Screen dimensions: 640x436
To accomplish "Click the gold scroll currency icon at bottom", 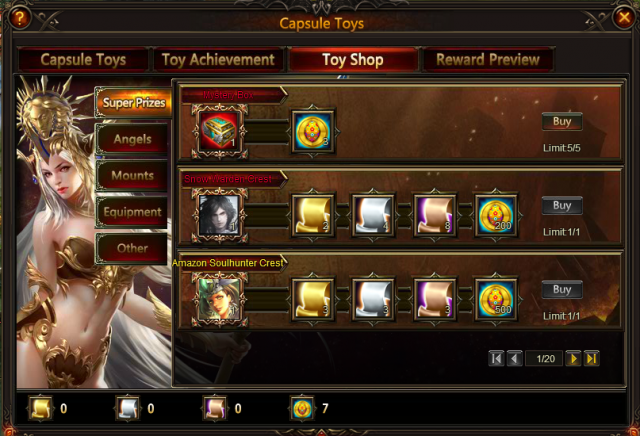I will pos(40,408).
